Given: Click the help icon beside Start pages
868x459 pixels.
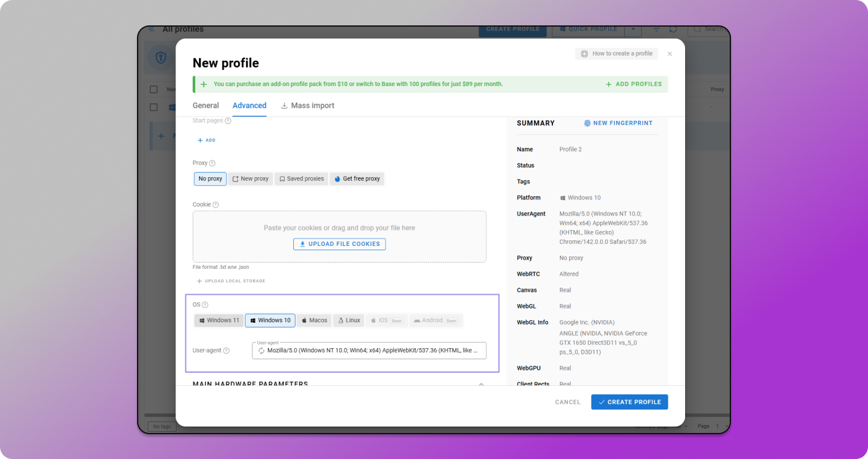Looking at the screenshot, I should (228, 121).
